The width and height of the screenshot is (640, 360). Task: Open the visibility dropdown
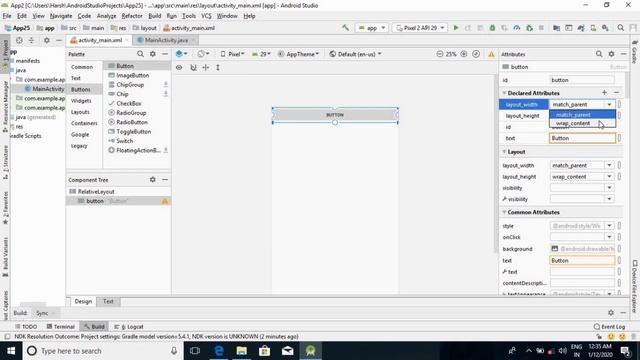[609, 188]
